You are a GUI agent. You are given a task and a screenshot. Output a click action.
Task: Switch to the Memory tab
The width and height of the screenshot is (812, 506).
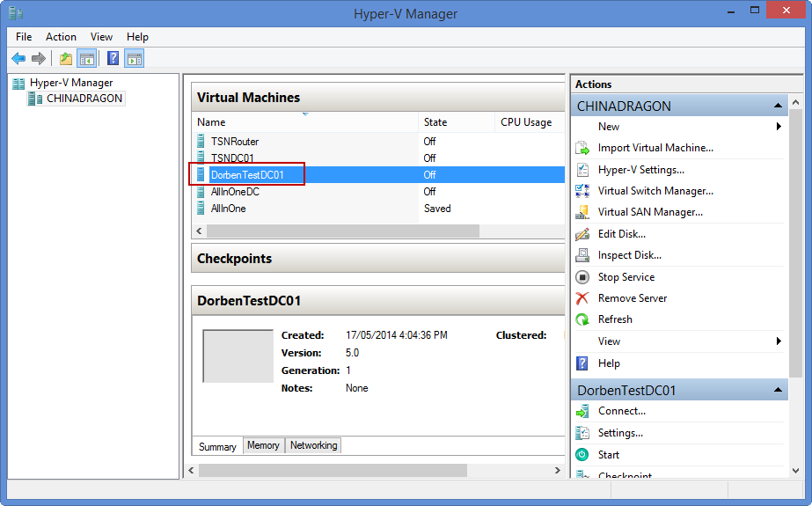click(x=263, y=445)
